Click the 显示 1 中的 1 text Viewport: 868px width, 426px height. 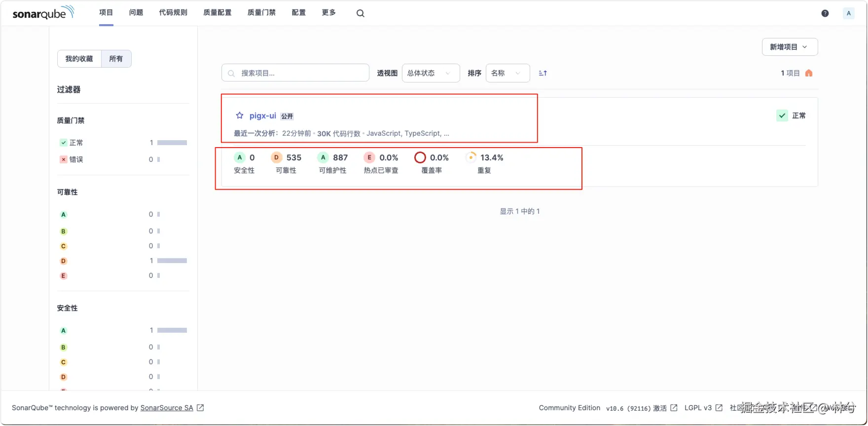tap(520, 211)
